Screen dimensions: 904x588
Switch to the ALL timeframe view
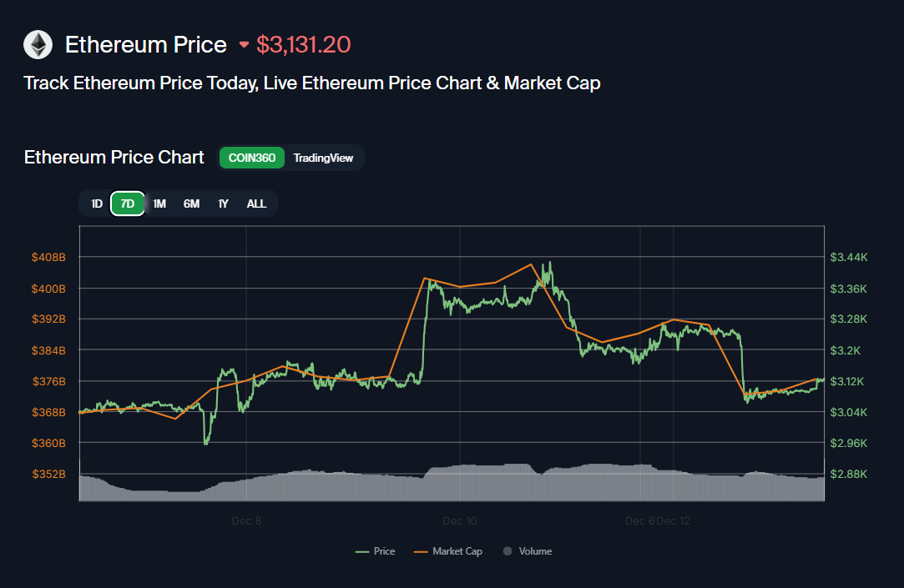[x=256, y=203]
